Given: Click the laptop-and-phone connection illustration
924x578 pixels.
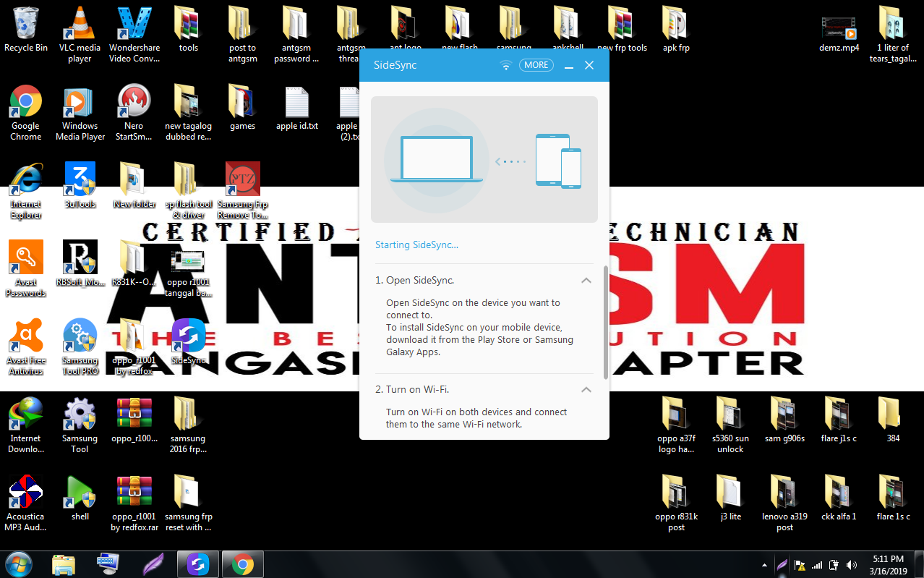Looking at the screenshot, I should tap(484, 159).
